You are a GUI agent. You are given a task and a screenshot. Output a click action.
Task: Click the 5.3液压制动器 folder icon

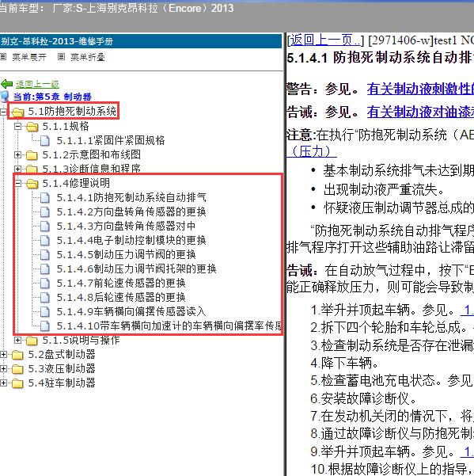[x=18, y=369]
